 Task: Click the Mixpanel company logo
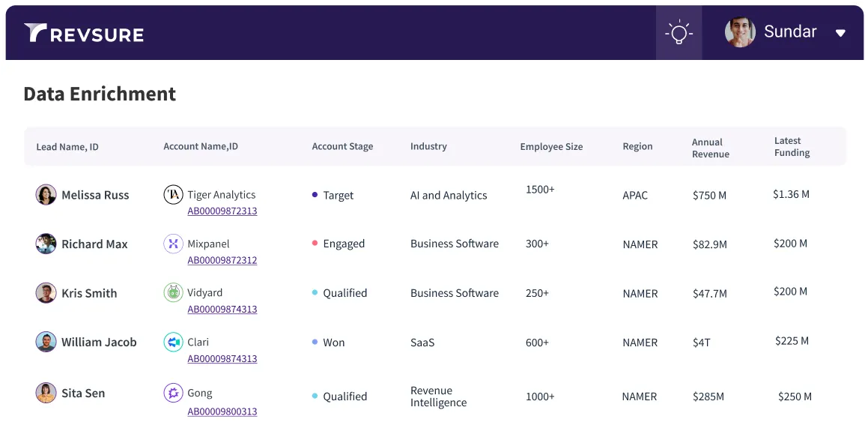pos(173,244)
